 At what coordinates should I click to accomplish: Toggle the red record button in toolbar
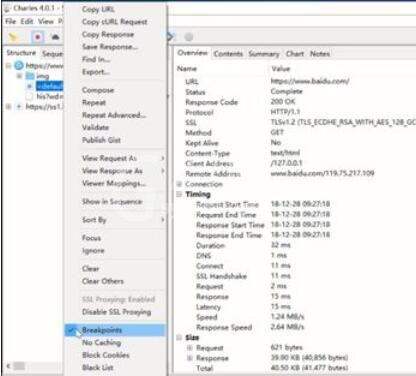click(x=38, y=37)
